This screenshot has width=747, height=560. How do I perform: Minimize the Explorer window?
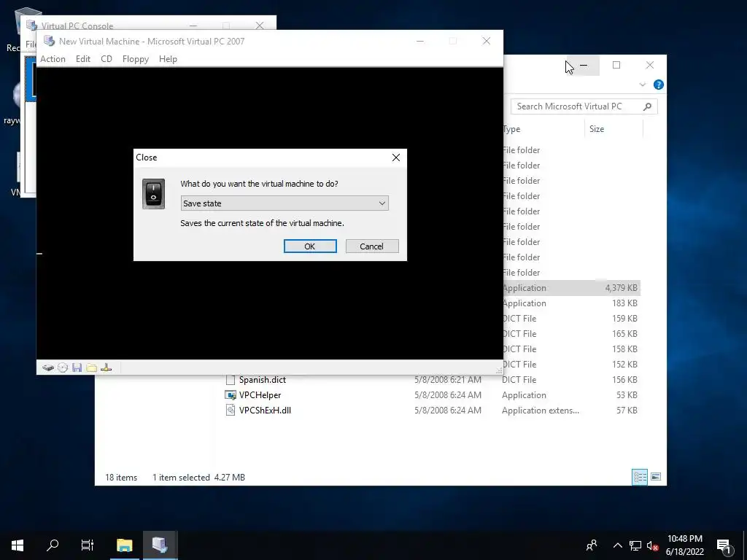(584, 65)
